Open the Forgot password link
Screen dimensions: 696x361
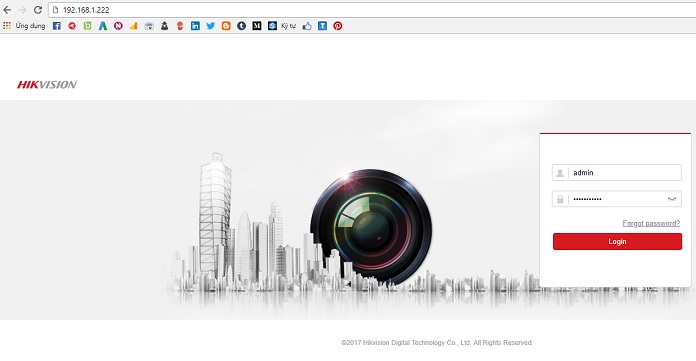[x=651, y=223]
